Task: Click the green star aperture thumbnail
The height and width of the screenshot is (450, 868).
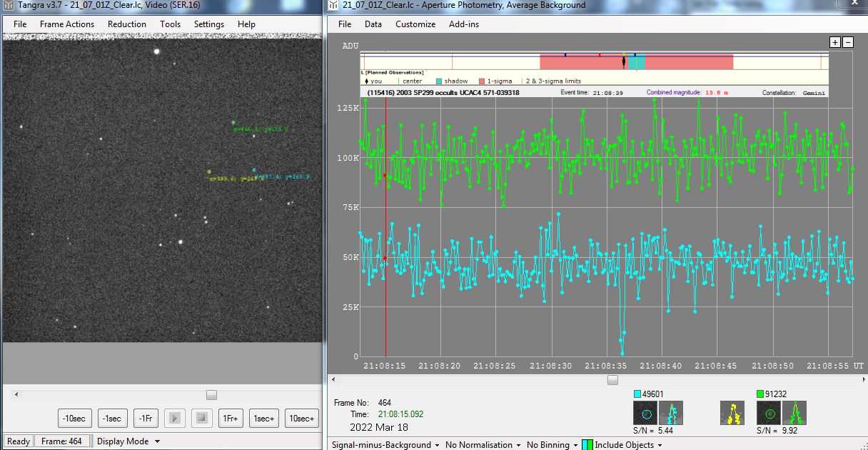Action: click(769, 413)
